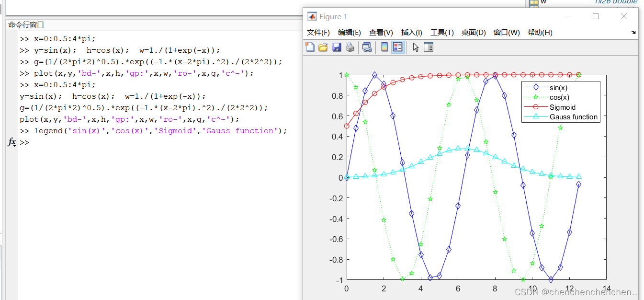This screenshot has width=644, height=300.
Task: Print the figure using printer icon
Action: (350, 47)
